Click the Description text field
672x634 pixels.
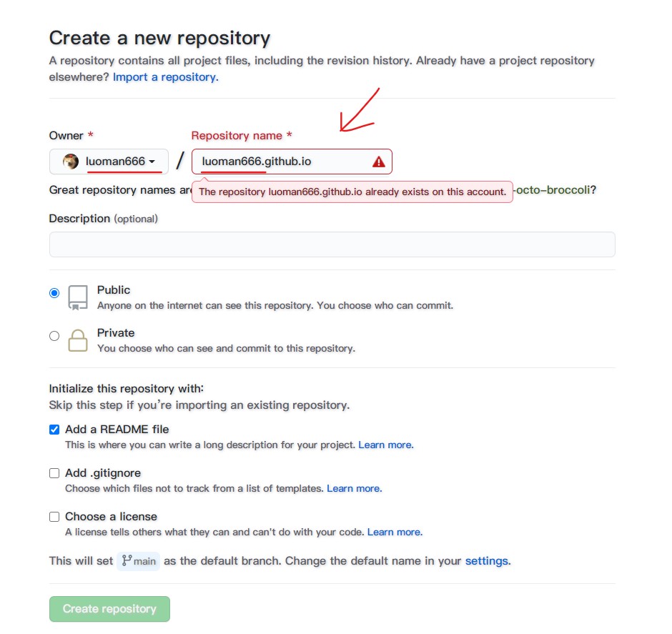coord(332,244)
